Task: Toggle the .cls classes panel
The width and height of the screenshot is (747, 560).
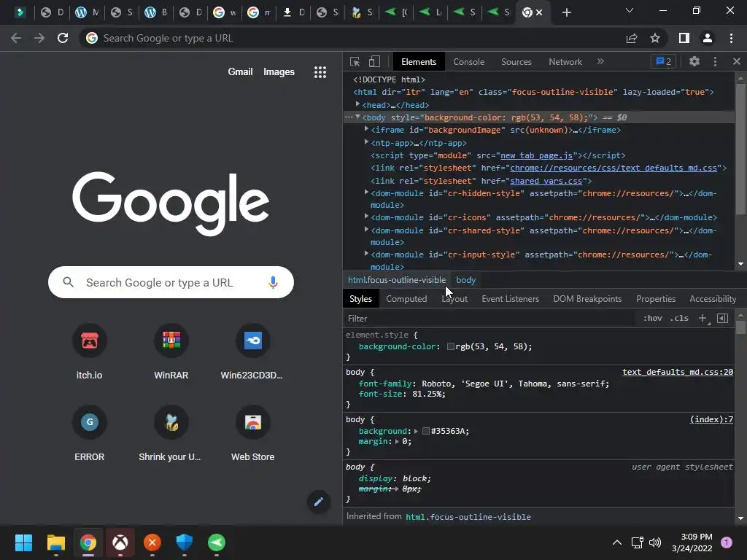Action: pos(679,318)
